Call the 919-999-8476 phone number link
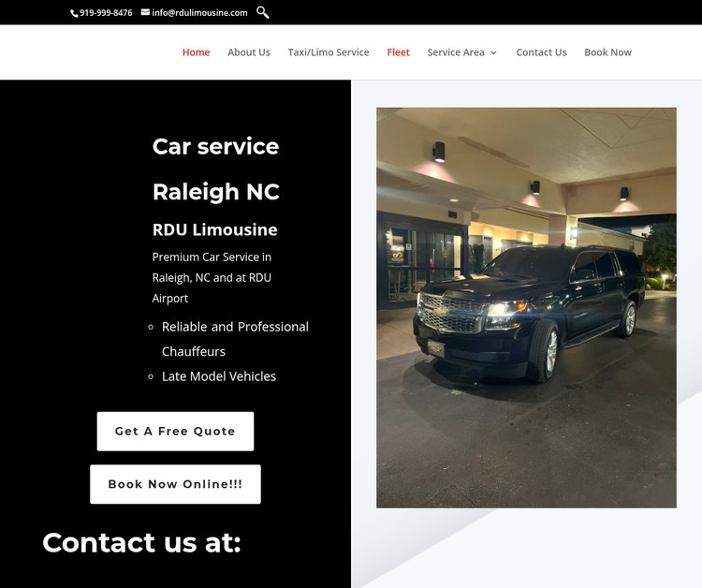 106,13
